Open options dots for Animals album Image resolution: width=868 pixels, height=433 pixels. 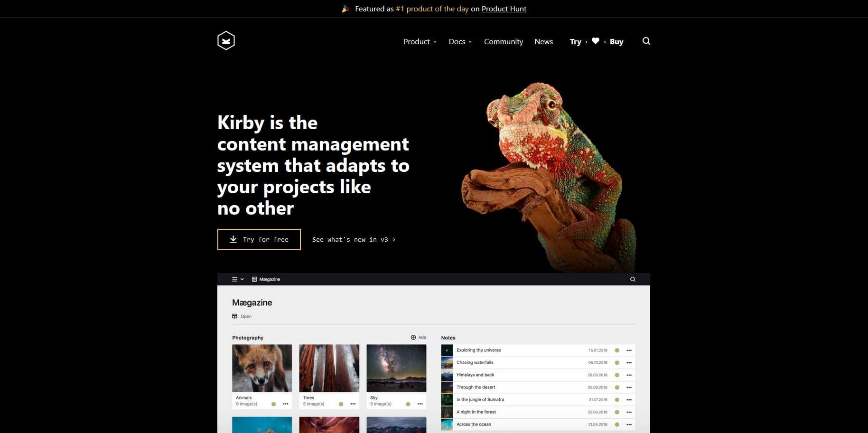pyautogui.click(x=286, y=404)
